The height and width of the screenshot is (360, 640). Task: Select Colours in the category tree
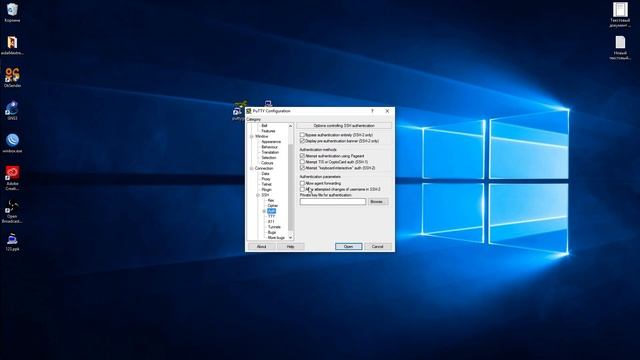267,163
